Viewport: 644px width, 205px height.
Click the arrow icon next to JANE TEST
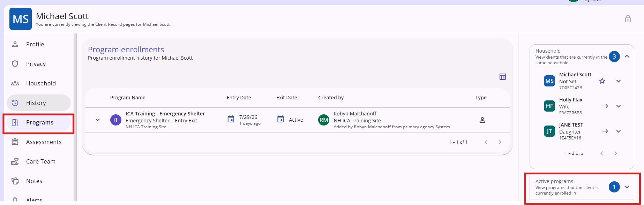[605, 131]
